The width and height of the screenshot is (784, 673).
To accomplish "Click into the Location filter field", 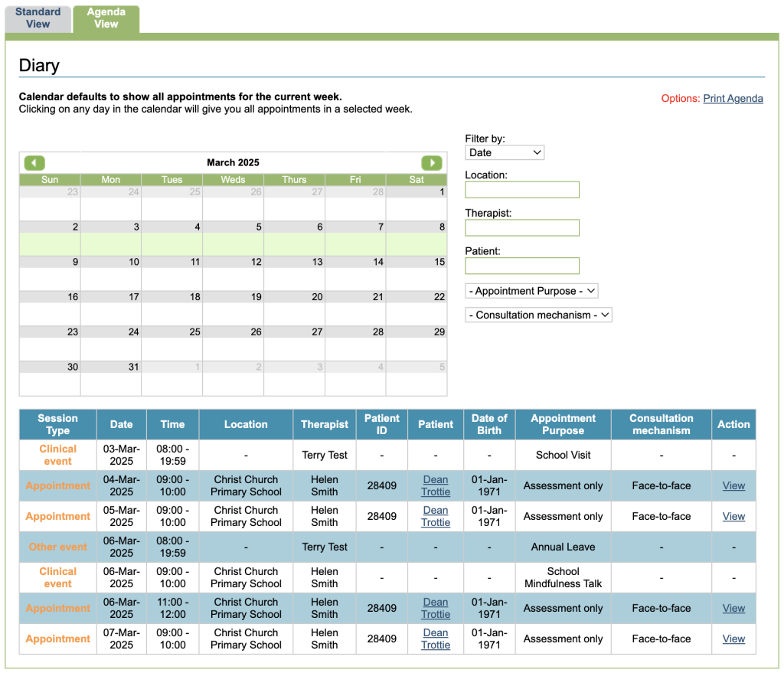I will (522, 190).
